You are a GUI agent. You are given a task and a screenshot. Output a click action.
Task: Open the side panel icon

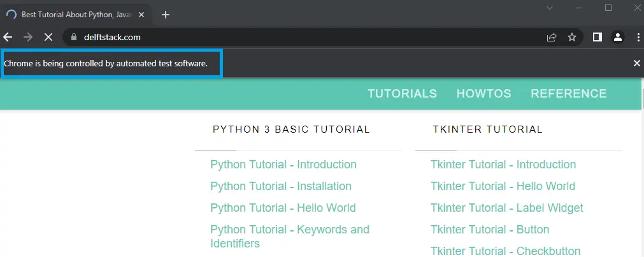click(597, 38)
